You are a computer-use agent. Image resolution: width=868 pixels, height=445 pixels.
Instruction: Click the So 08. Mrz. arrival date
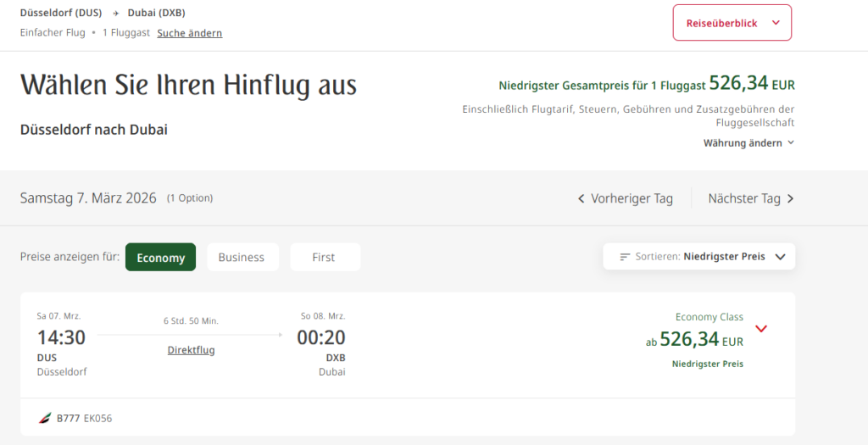[323, 316]
